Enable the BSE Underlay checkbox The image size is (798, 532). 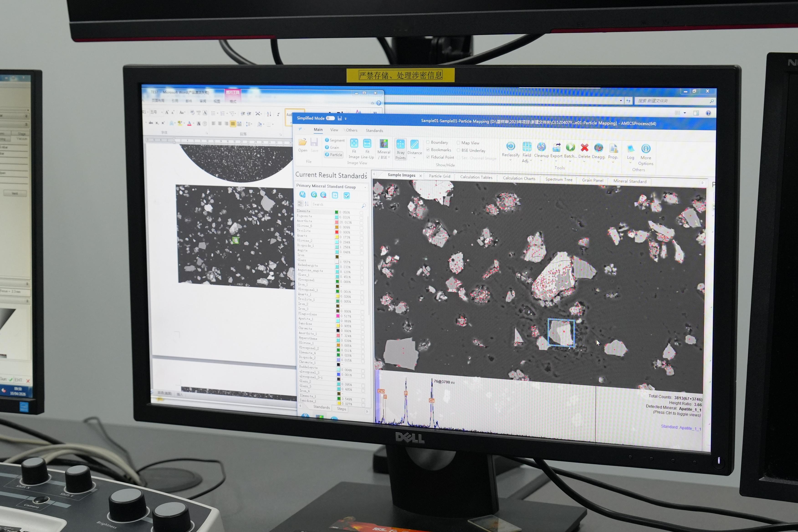point(458,150)
